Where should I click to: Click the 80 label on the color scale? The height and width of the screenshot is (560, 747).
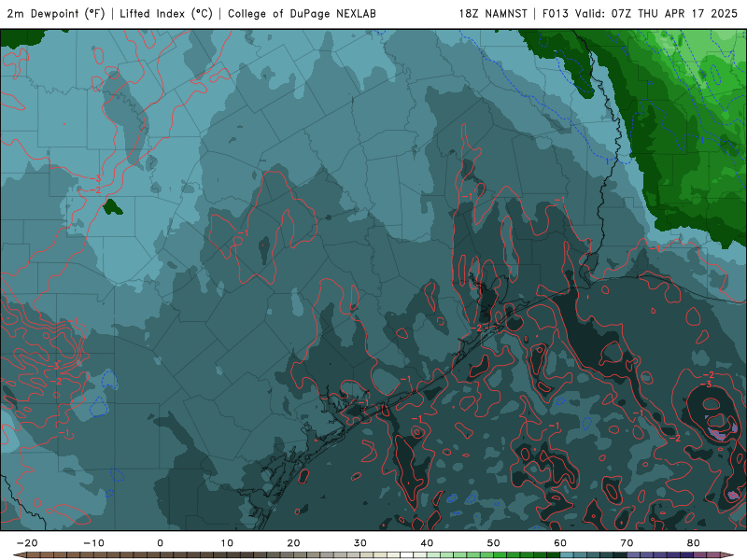pos(694,543)
